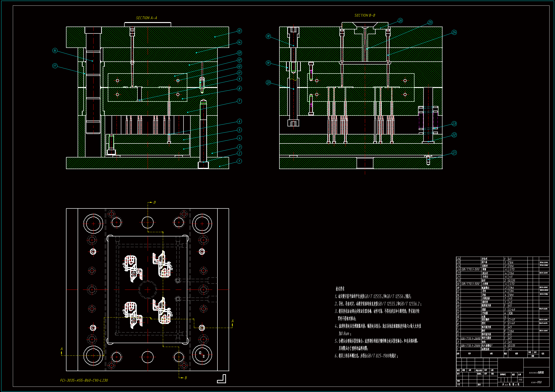This screenshot has height=392, width=555.
Task: Click the top B section cut marker
Action: pyautogui.click(x=154, y=202)
